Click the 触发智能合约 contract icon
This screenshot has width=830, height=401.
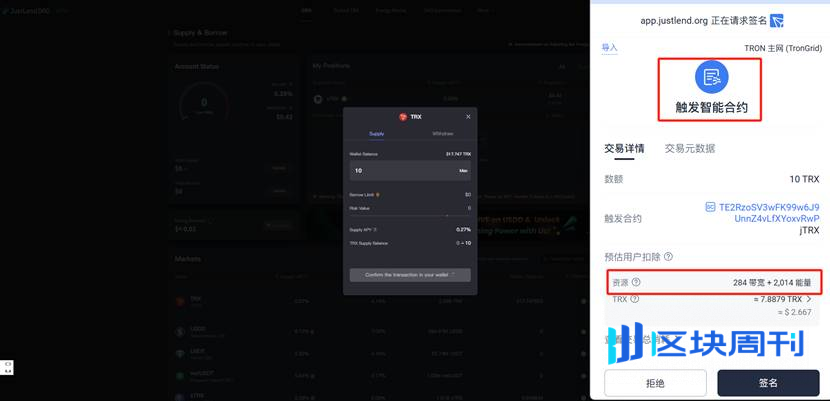(x=711, y=78)
